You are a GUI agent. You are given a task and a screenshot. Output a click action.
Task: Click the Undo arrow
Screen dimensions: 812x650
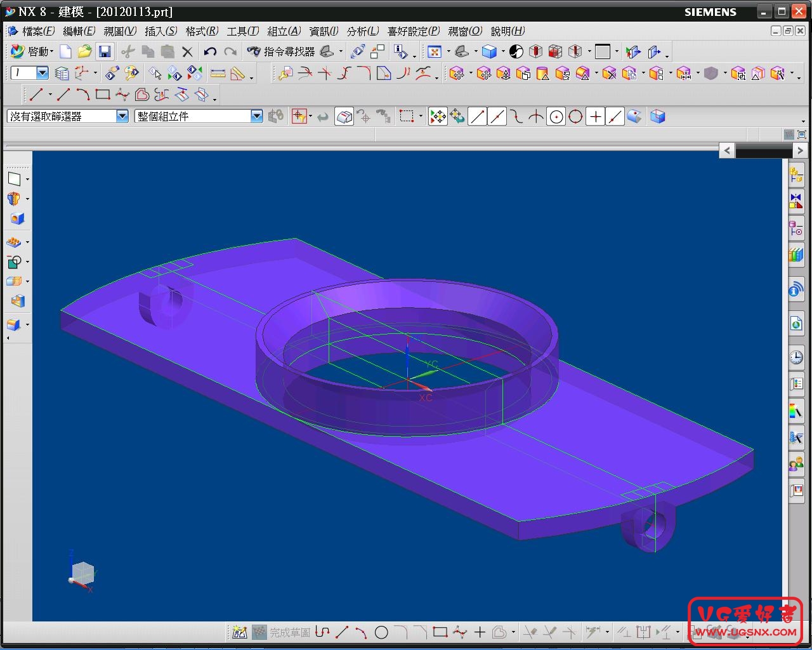pyautogui.click(x=210, y=51)
